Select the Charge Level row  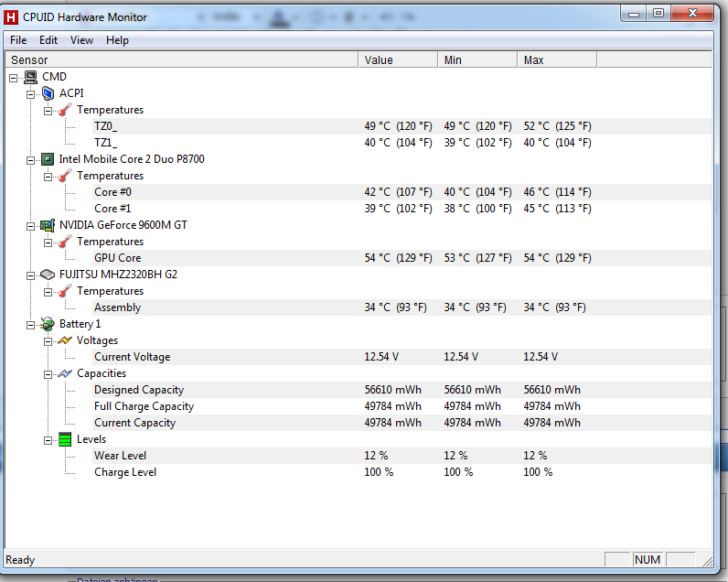click(401, 472)
